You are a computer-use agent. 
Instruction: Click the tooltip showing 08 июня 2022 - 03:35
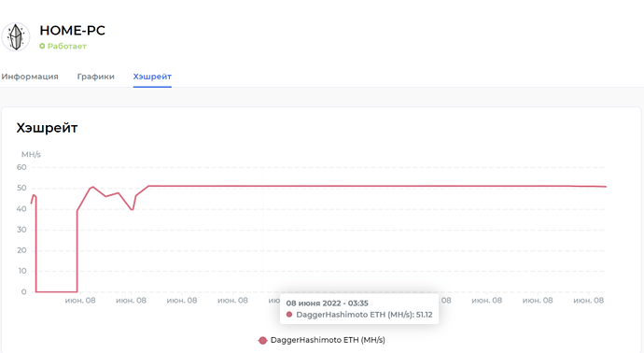[359, 308]
